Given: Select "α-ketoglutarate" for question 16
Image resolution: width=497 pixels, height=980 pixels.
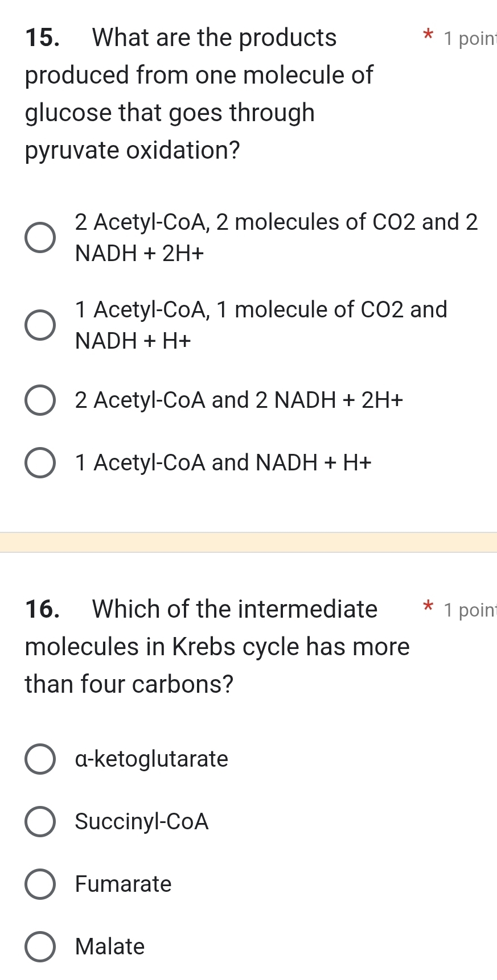Looking at the screenshot, I should [40, 758].
